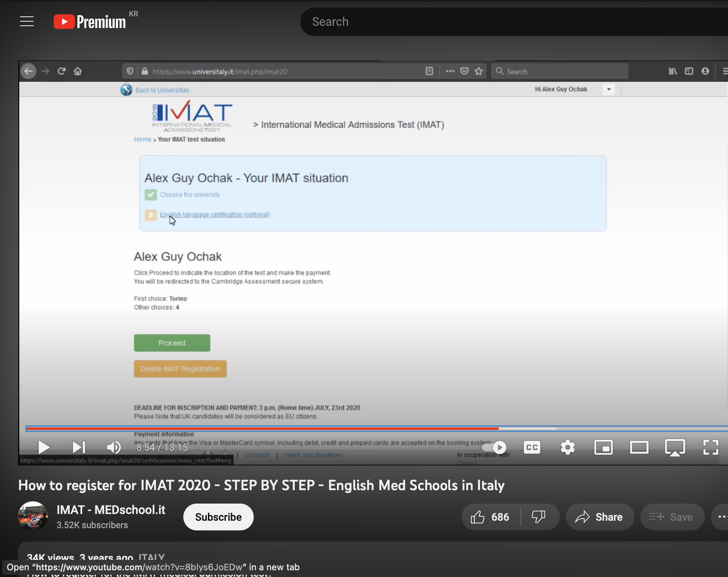Open the Firefox library icon

point(672,71)
